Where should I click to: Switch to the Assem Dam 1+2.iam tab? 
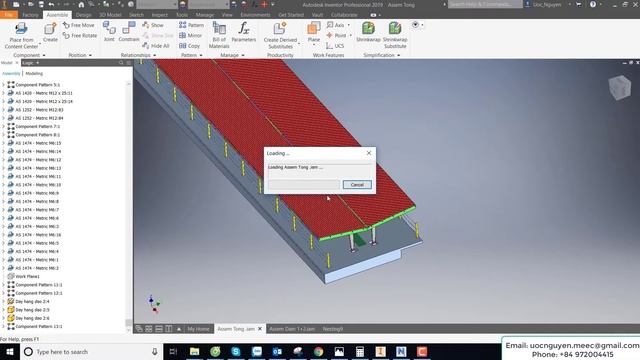tap(292, 329)
